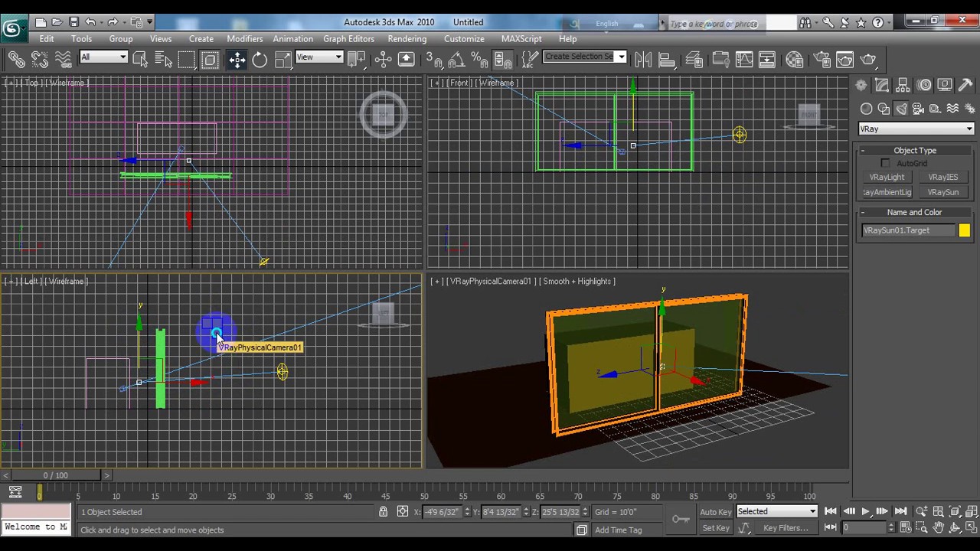Screen dimensions: 980x551
Task: Open the Edit menu
Action: pos(47,38)
